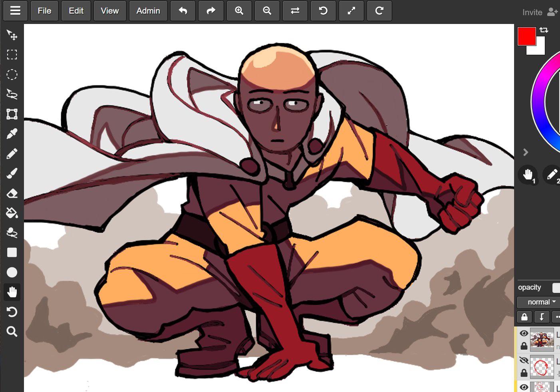Image resolution: width=560 pixels, height=392 pixels.
Task: Choose the Paint bucket fill tool
Action: point(12,213)
